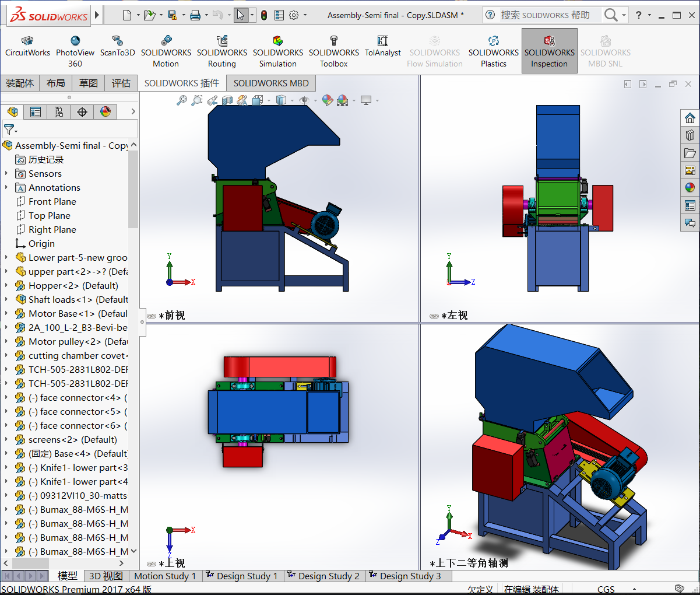This screenshot has width=700, height=595.
Task: Click the Print icon
Action: point(195,15)
